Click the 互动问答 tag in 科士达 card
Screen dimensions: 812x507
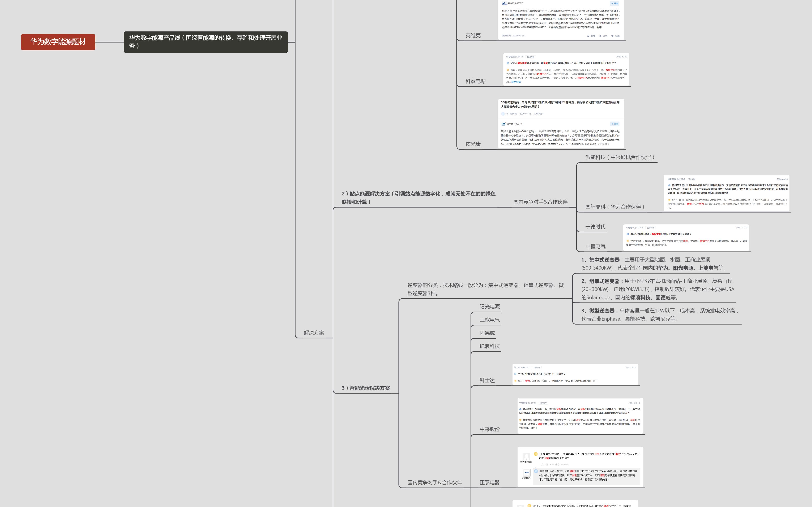click(x=536, y=368)
